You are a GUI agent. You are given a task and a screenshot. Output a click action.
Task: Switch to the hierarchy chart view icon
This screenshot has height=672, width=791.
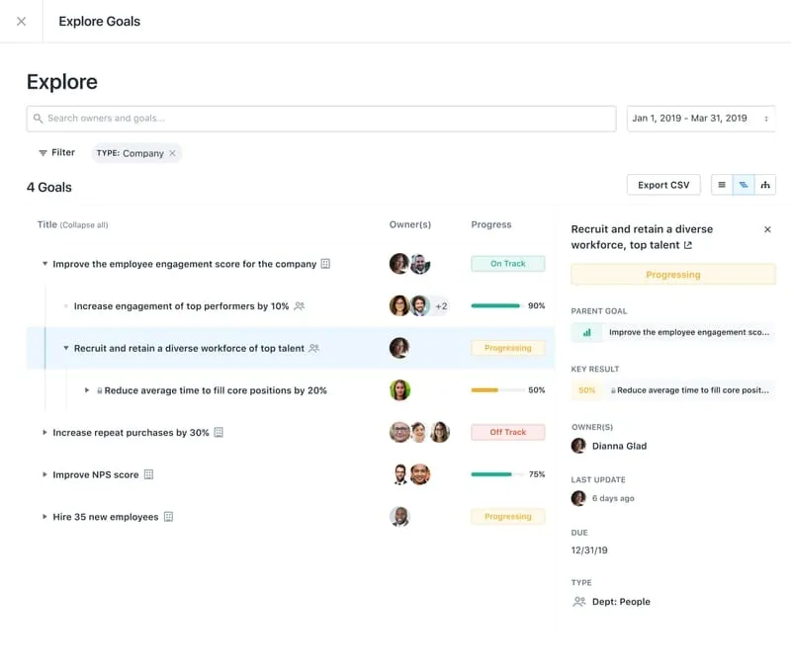coord(765,185)
